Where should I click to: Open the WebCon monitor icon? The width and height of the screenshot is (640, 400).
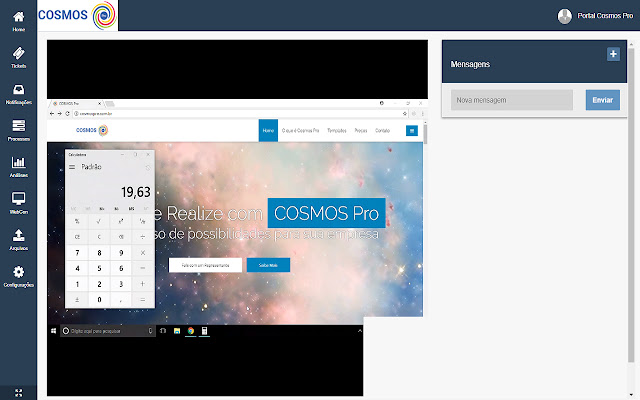point(18,199)
